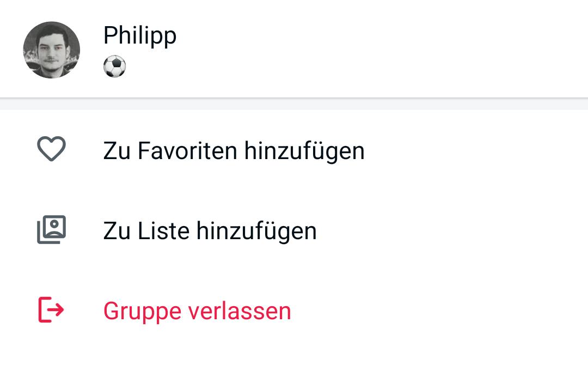588x365 pixels.
Task: Choose "Zu Favoriten hinzufügen" menu entry
Action: tap(234, 150)
